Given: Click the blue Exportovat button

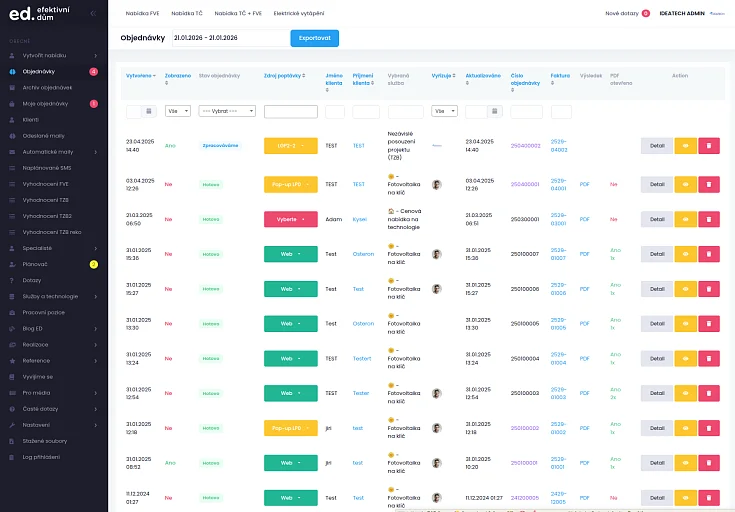Looking at the screenshot, I should coord(314,38).
